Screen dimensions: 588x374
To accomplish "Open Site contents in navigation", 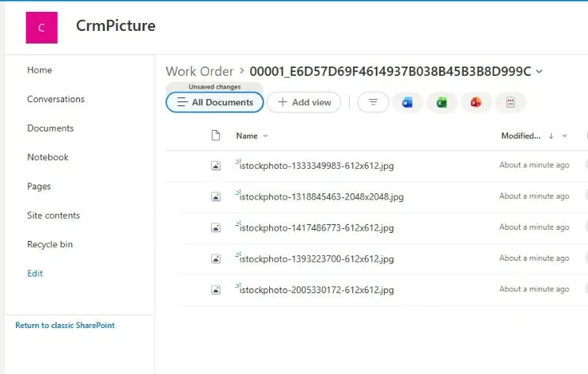I will [x=53, y=216].
